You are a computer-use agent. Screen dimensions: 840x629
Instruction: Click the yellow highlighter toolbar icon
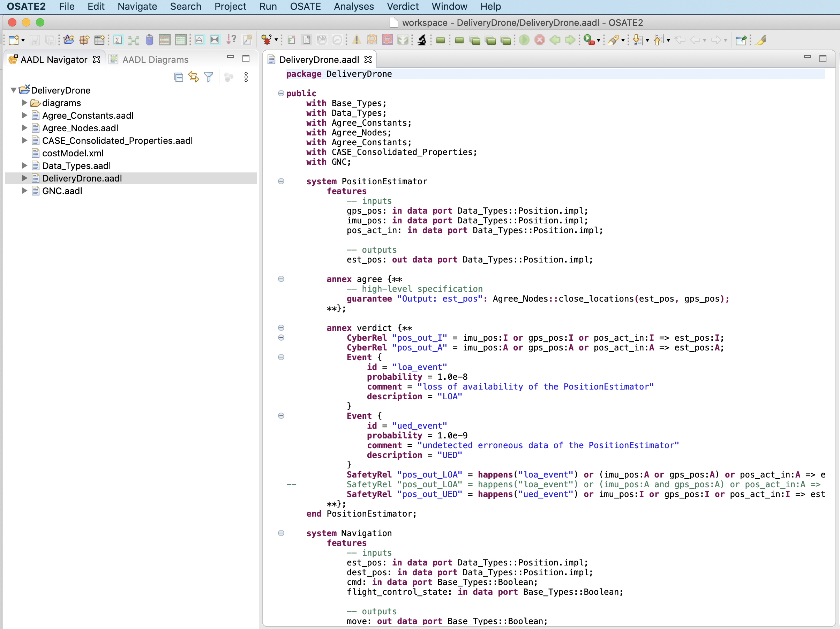click(x=761, y=40)
